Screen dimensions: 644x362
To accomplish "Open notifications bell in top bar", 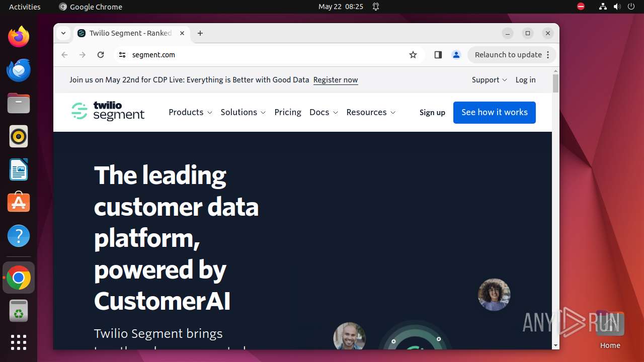I will (x=376, y=7).
